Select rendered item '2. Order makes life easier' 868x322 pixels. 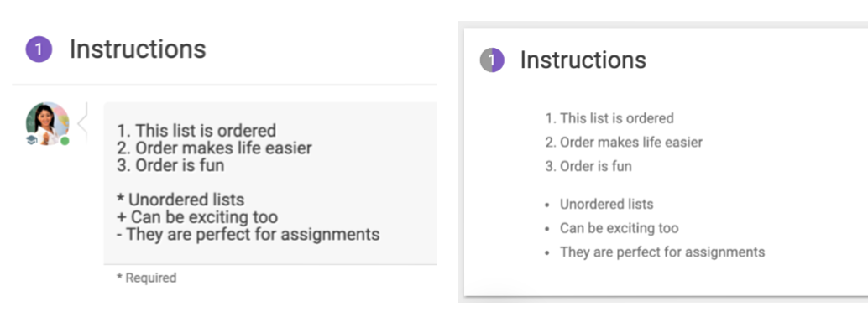click(x=624, y=143)
